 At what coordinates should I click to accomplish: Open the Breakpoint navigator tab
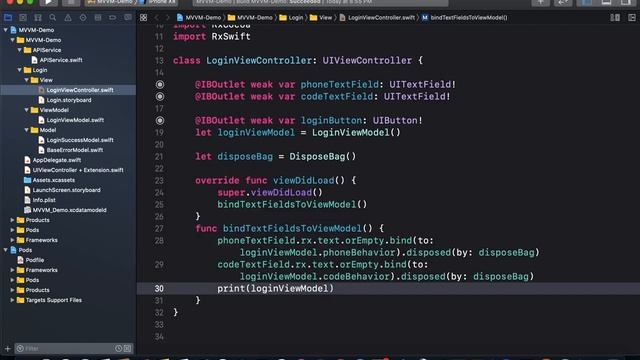point(113,18)
